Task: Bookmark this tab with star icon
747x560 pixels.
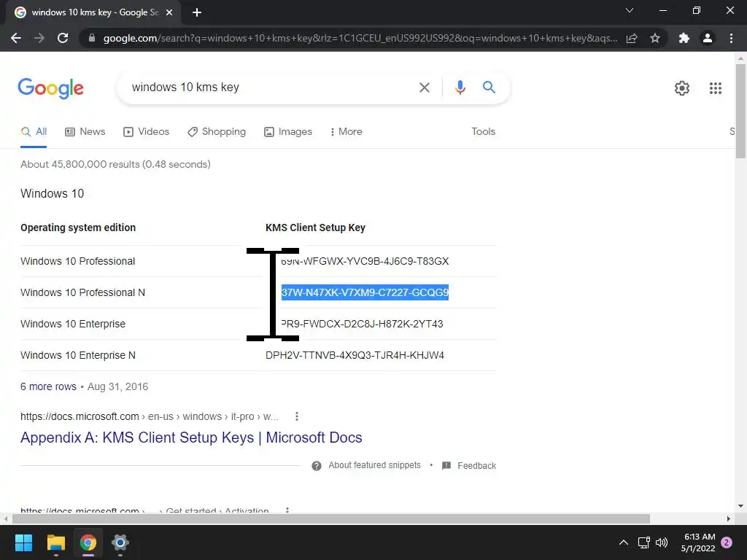Action: [x=655, y=38]
